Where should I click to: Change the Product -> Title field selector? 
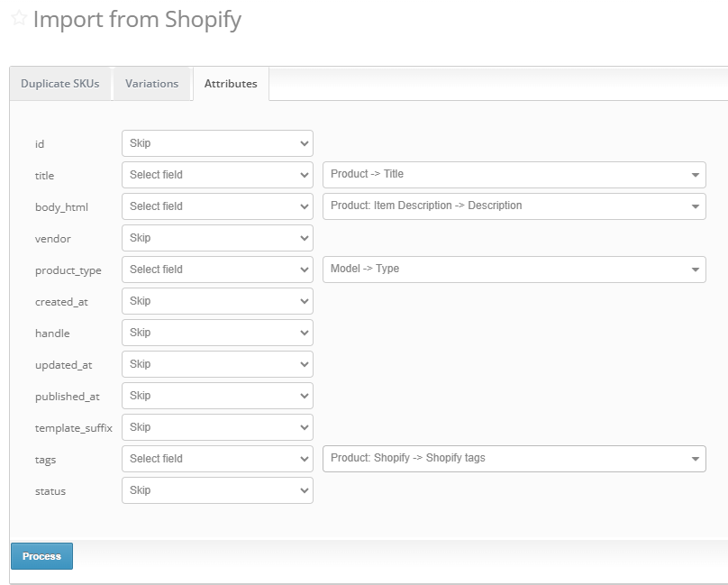tap(514, 175)
